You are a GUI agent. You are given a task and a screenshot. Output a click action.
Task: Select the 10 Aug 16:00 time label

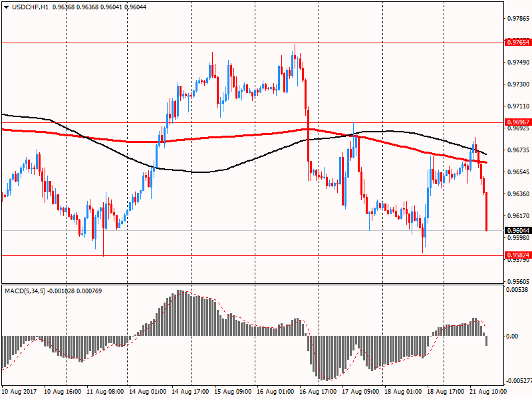pyautogui.click(x=63, y=392)
